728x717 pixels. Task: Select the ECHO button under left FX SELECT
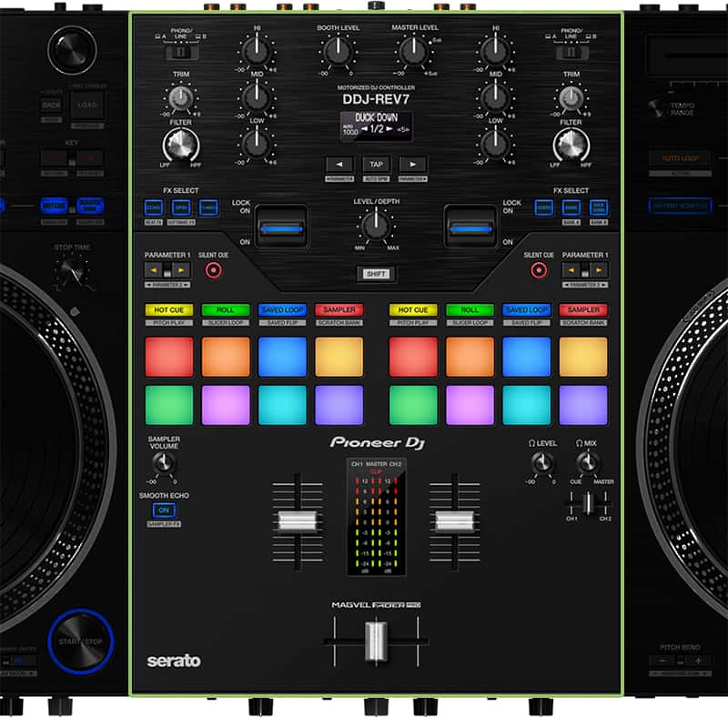click(x=154, y=207)
